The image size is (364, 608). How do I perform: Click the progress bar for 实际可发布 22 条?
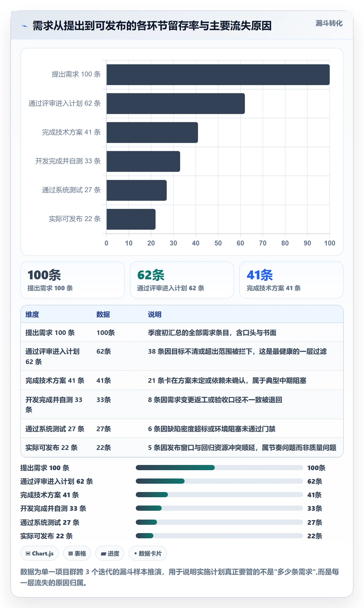tap(219, 536)
